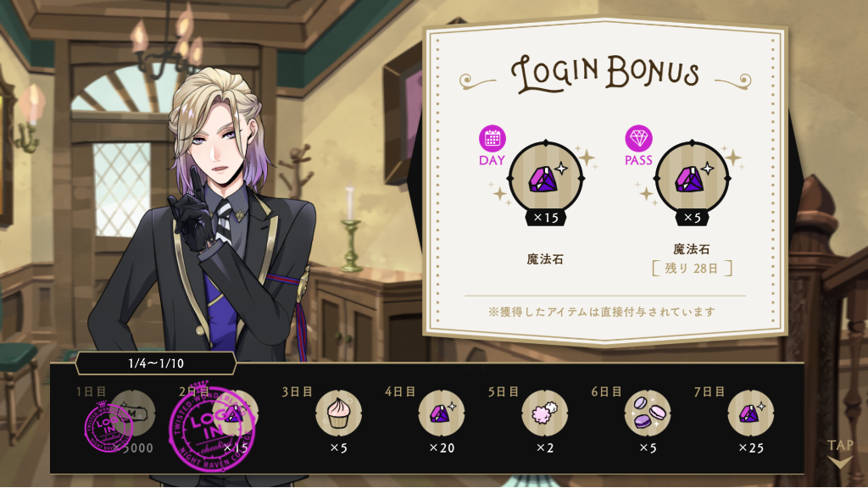The width and height of the screenshot is (868, 488).
Task: Click the 1/4～1/10 date range label
Action: point(156,363)
